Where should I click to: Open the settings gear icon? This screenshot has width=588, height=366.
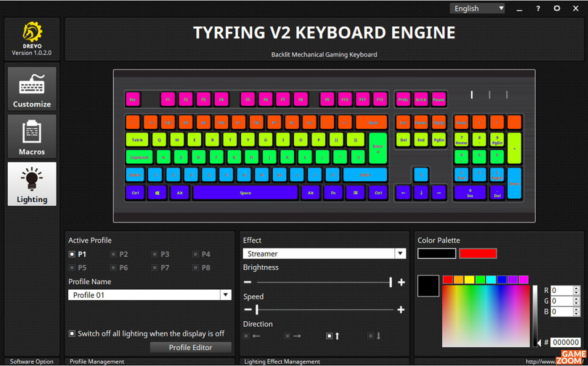557,8
